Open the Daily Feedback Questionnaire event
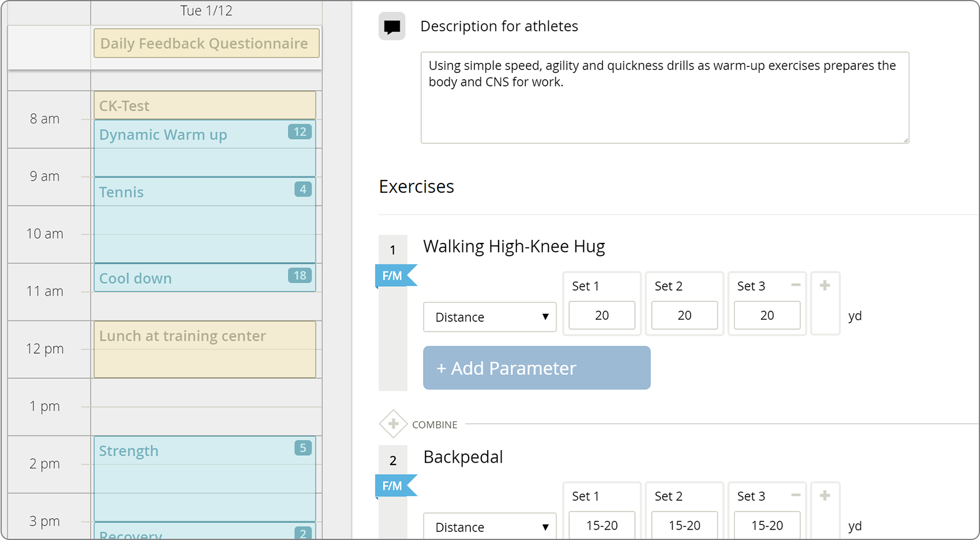This screenshot has width=980, height=540. (206, 44)
